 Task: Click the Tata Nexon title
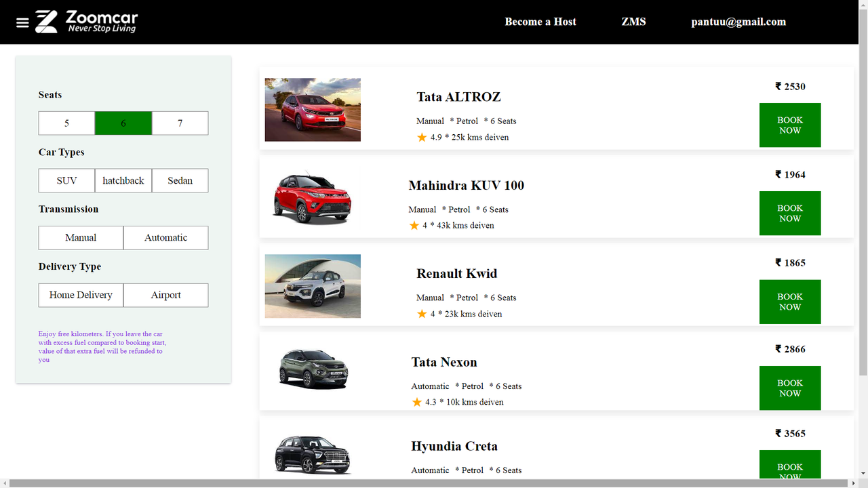pos(444,362)
